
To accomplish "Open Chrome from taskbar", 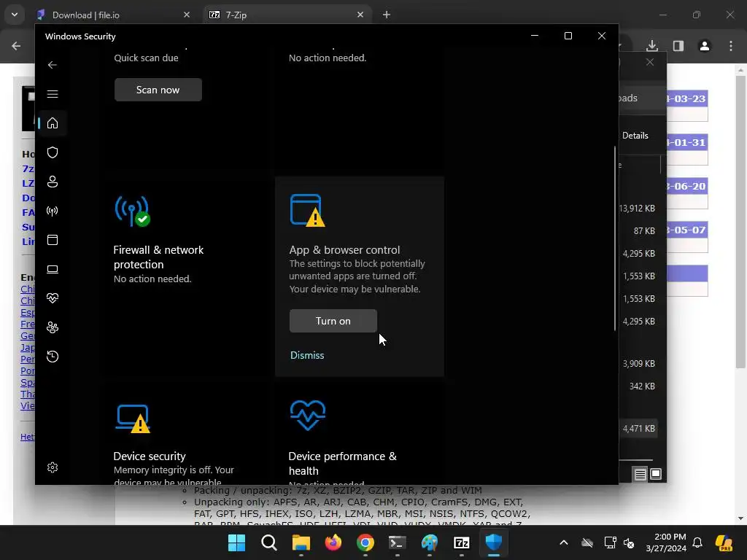I will [x=365, y=542].
